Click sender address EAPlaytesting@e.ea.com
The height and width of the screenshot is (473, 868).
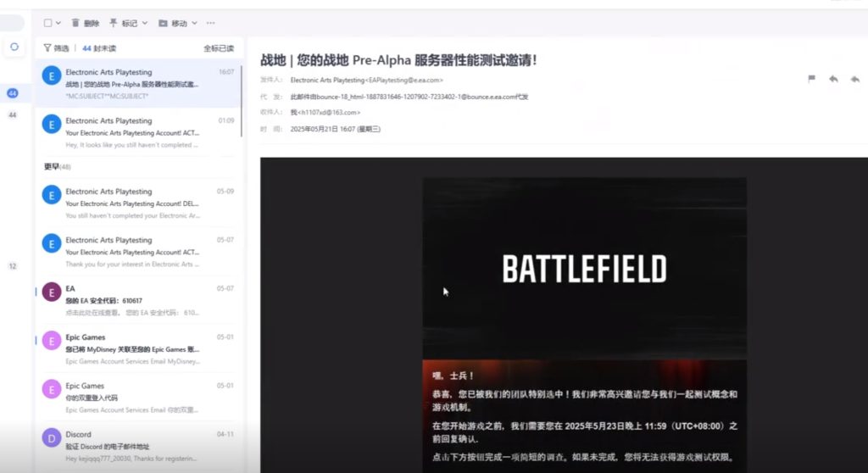[403, 81]
